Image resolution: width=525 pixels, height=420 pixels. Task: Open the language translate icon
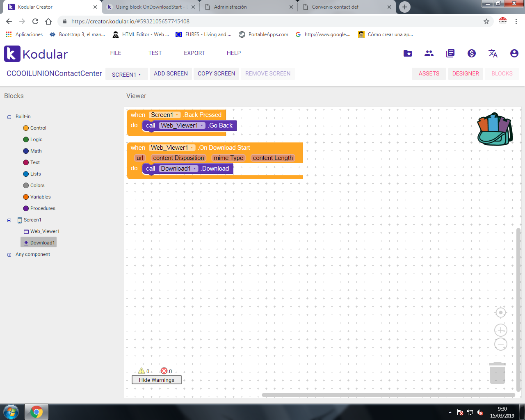pos(493,53)
